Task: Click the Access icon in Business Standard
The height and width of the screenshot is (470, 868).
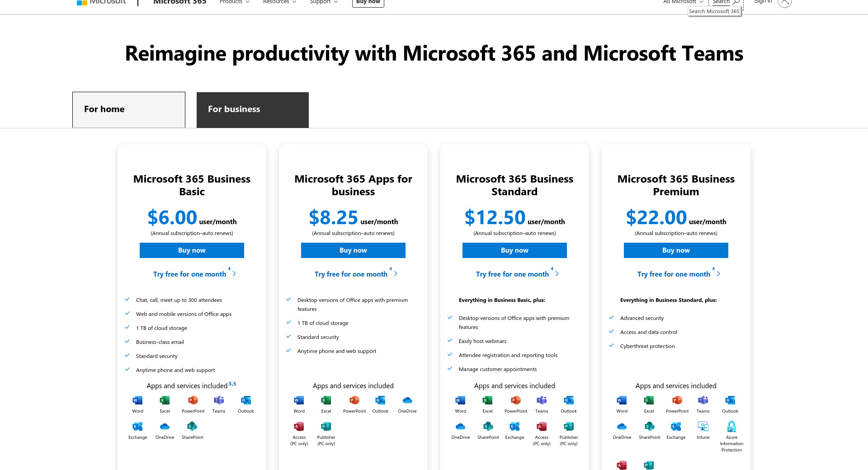Action: pyautogui.click(x=542, y=427)
